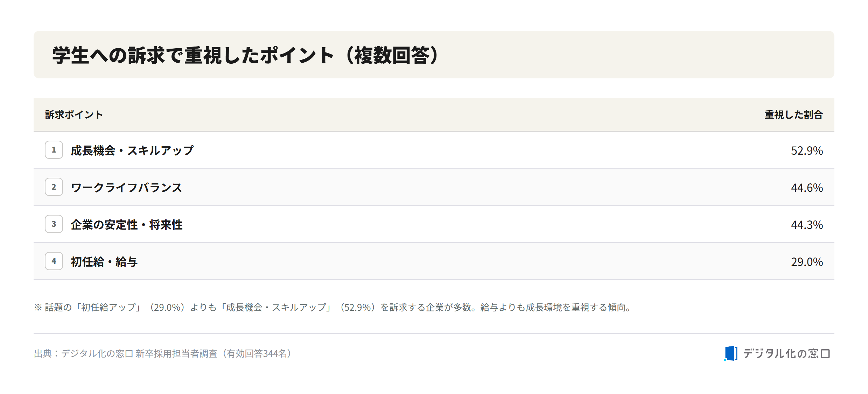Select the 成長機会・スキルアップ row label
The width and height of the screenshot is (868, 394).
click(132, 150)
